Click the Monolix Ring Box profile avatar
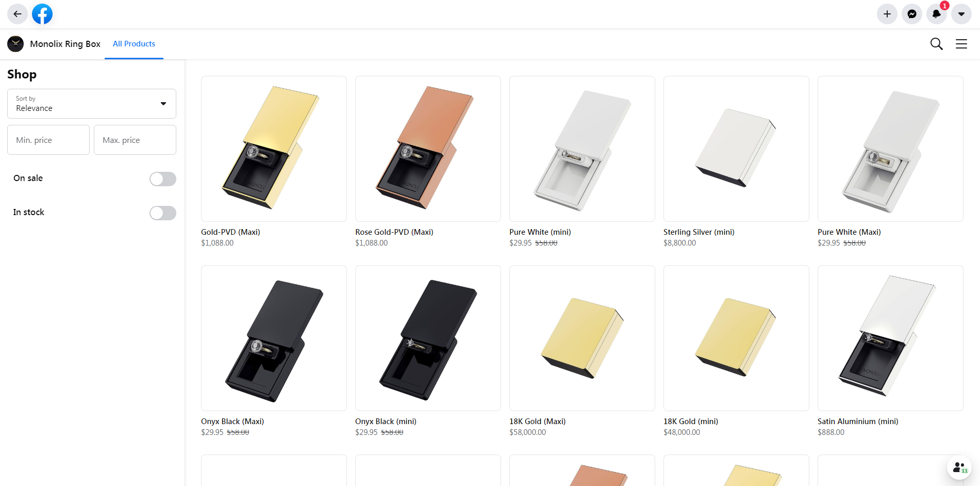980x486 pixels. click(x=15, y=44)
